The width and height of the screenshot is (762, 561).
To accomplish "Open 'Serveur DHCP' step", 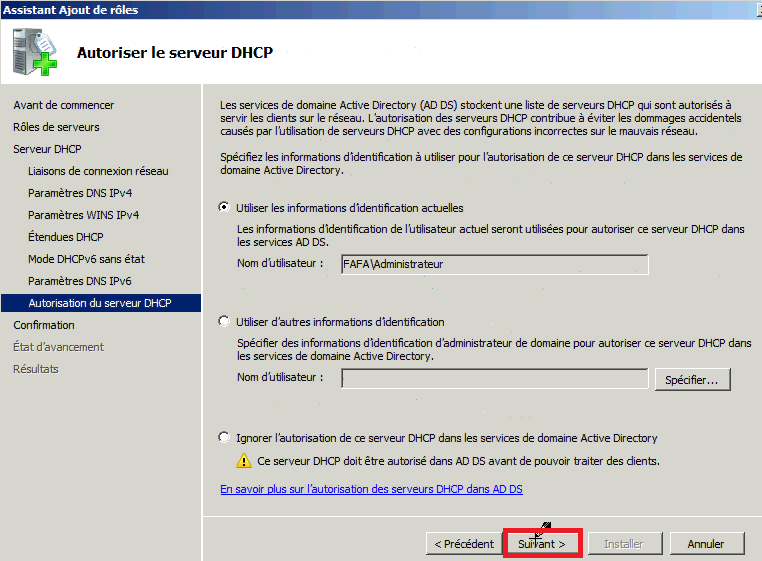I will pyautogui.click(x=47, y=149).
